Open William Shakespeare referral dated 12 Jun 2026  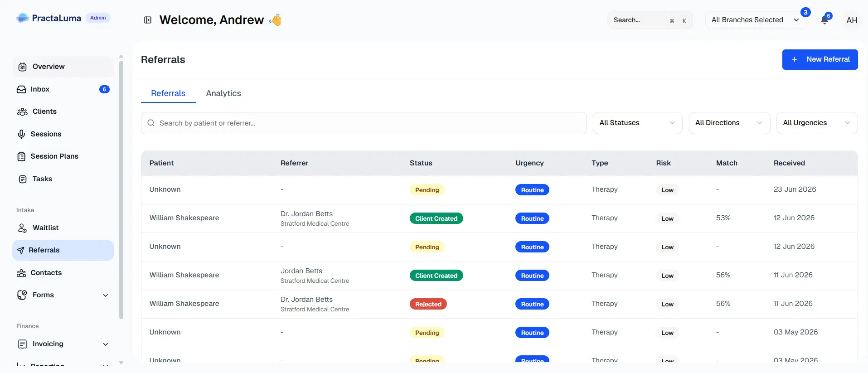(499, 218)
